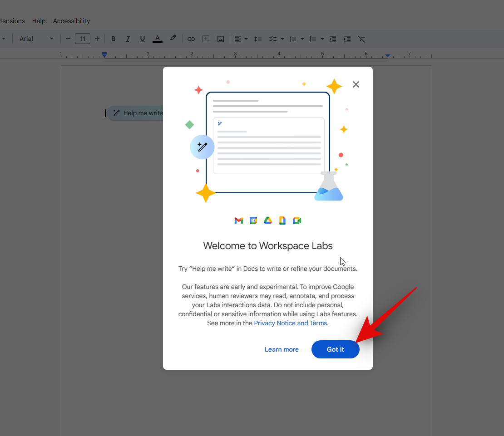Select the highlight color pen icon
The height and width of the screenshot is (436, 504).
click(x=173, y=39)
